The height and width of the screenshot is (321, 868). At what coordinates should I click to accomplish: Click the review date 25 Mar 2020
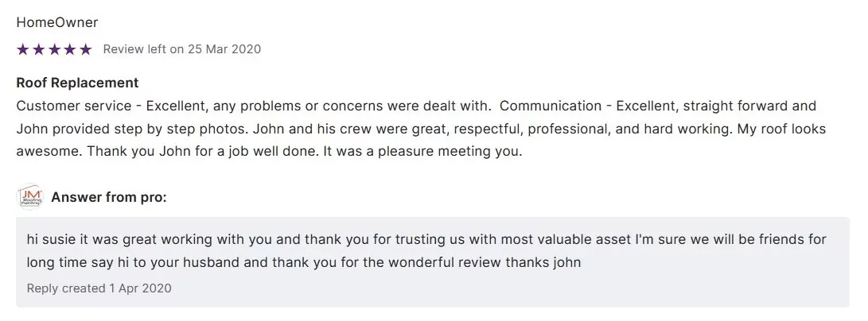(224, 49)
